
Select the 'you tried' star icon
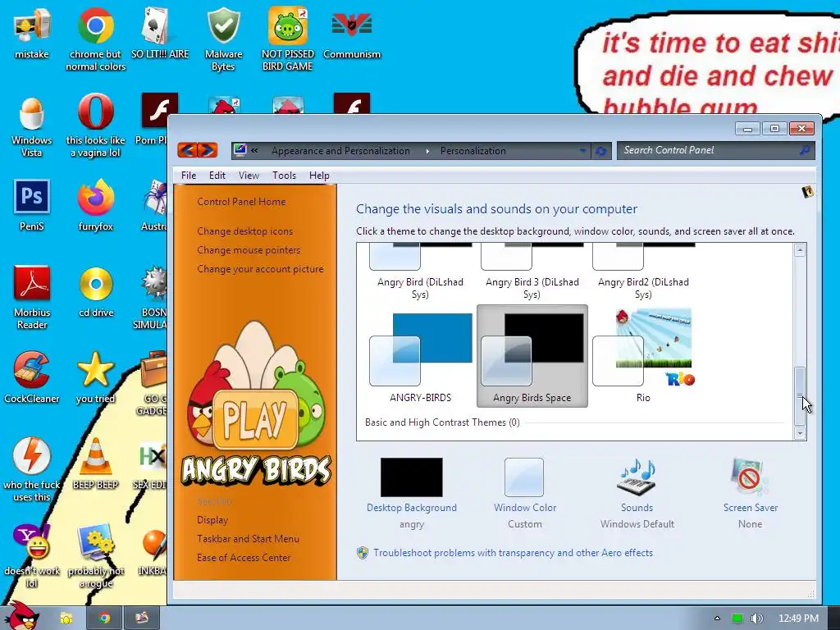tap(95, 377)
